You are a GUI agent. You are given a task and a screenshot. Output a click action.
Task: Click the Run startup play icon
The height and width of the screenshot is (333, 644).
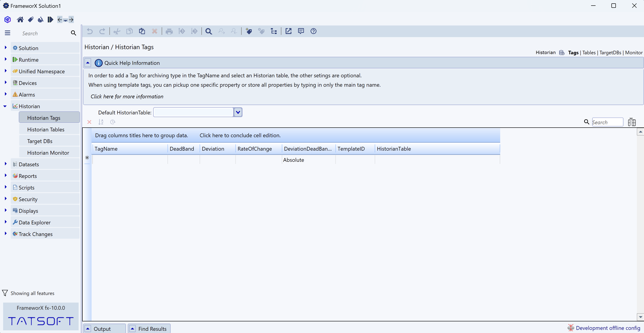pyautogui.click(x=50, y=19)
